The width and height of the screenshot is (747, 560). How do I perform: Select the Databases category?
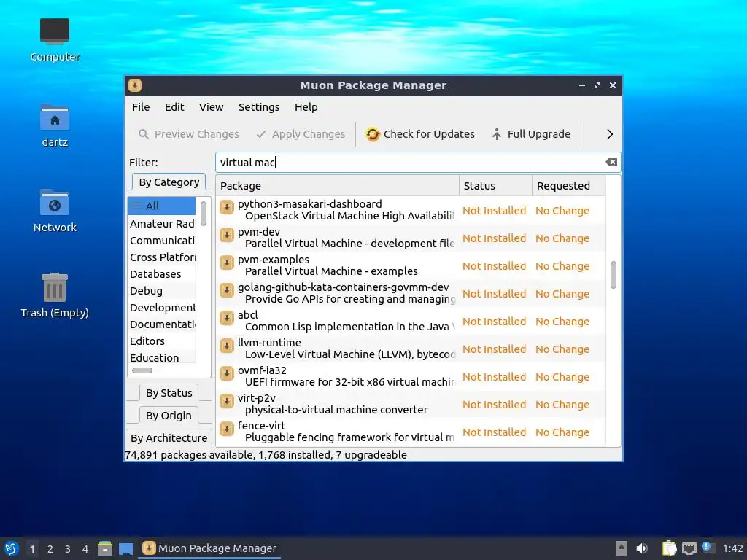pos(161,274)
